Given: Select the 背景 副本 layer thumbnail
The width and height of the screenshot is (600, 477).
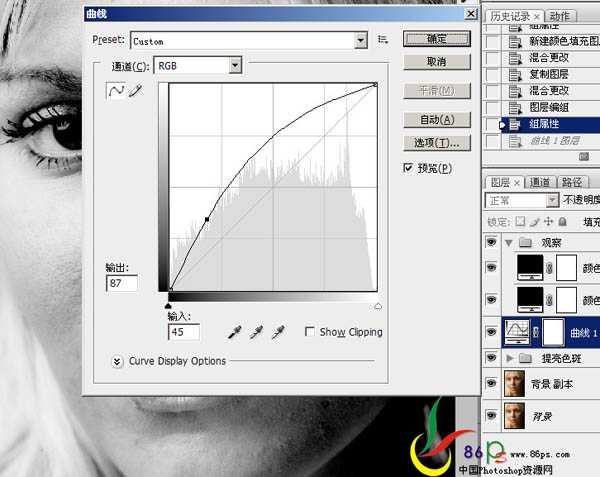Looking at the screenshot, I should click(514, 383).
